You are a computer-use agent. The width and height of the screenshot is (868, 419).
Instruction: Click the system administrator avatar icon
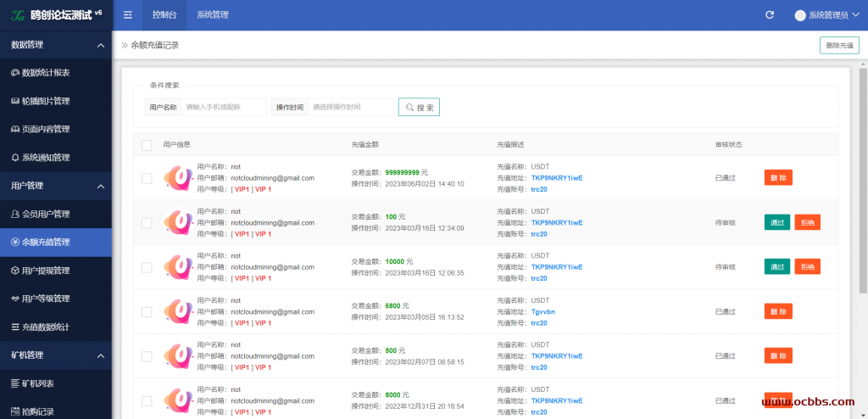(x=800, y=15)
